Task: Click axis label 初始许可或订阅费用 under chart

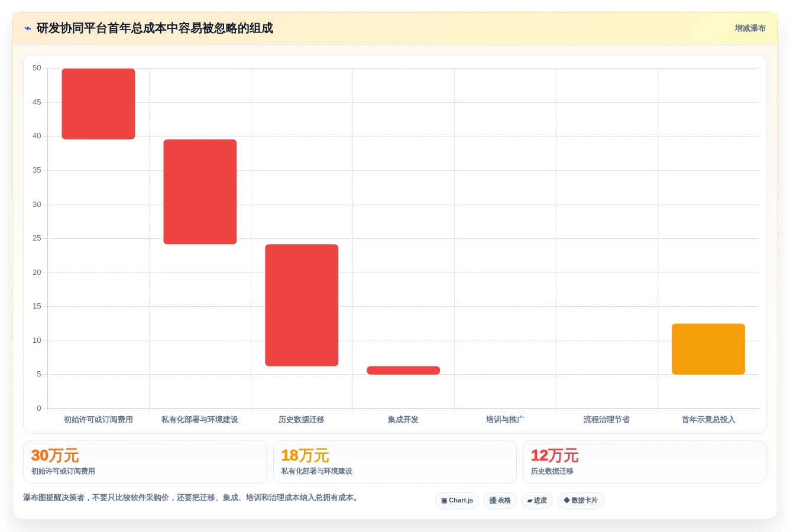Action: 98,420
